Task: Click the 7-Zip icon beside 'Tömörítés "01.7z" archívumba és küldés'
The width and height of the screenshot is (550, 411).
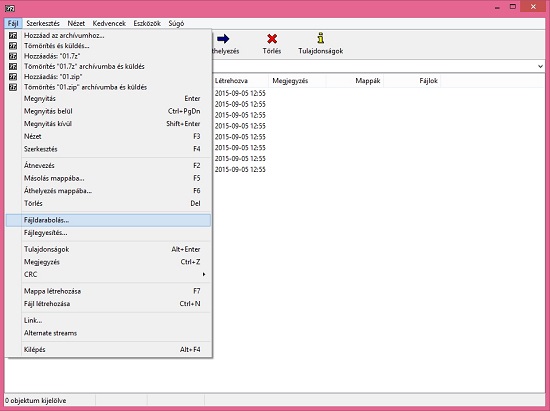Action: point(13,66)
